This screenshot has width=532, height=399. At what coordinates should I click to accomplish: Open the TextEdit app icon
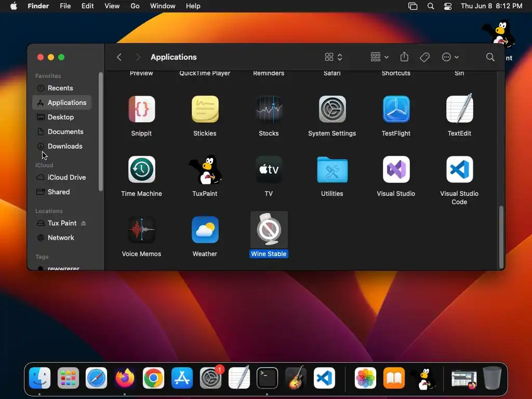click(459, 109)
